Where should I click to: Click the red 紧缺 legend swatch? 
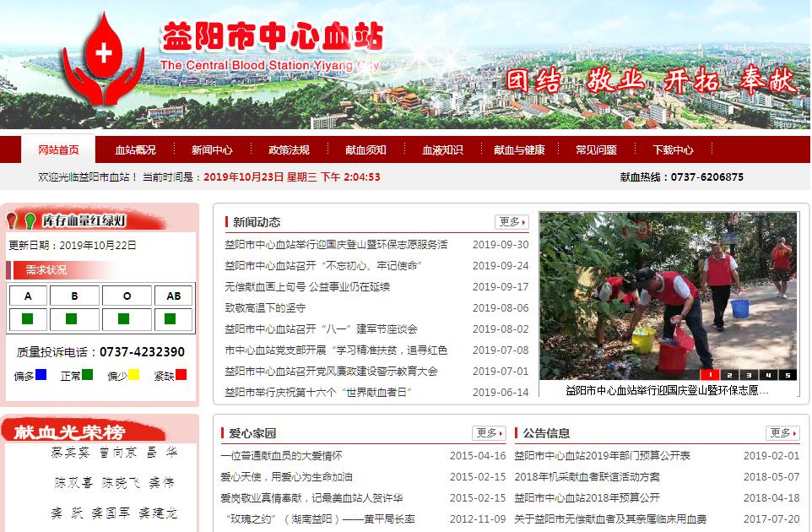pyautogui.click(x=181, y=375)
